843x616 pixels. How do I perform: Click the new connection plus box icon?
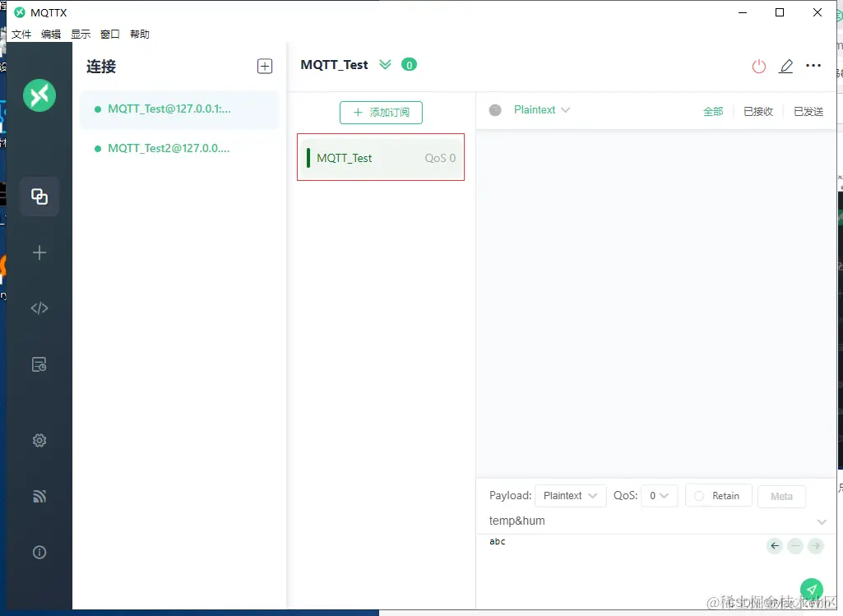(265, 66)
